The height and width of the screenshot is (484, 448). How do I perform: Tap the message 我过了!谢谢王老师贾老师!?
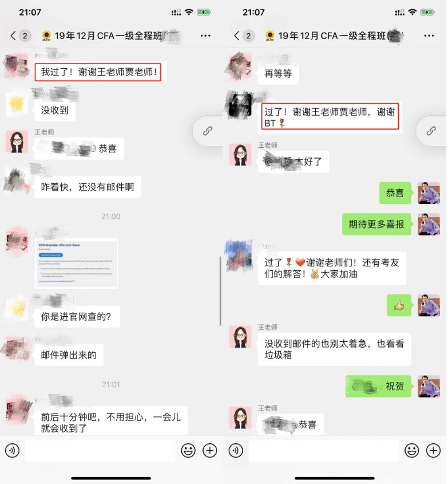pos(98,72)
